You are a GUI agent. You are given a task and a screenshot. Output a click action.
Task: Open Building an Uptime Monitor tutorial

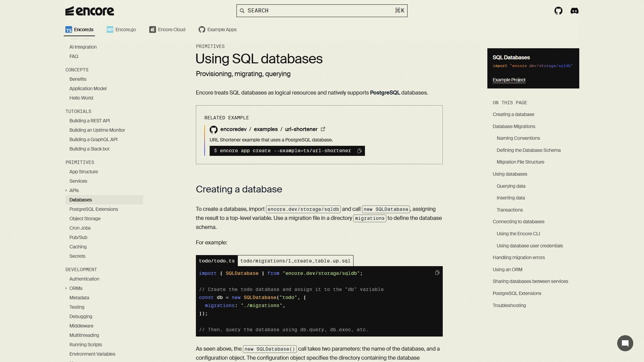(x=97, y=130)
